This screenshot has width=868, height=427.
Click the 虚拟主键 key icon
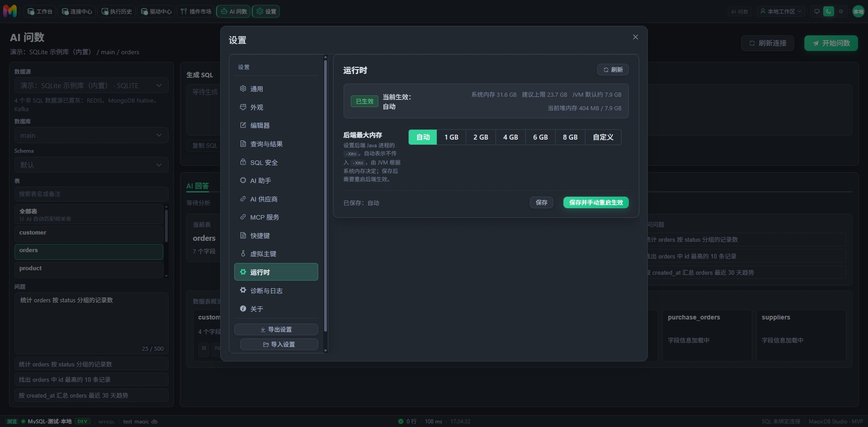(x=243, y=253)
